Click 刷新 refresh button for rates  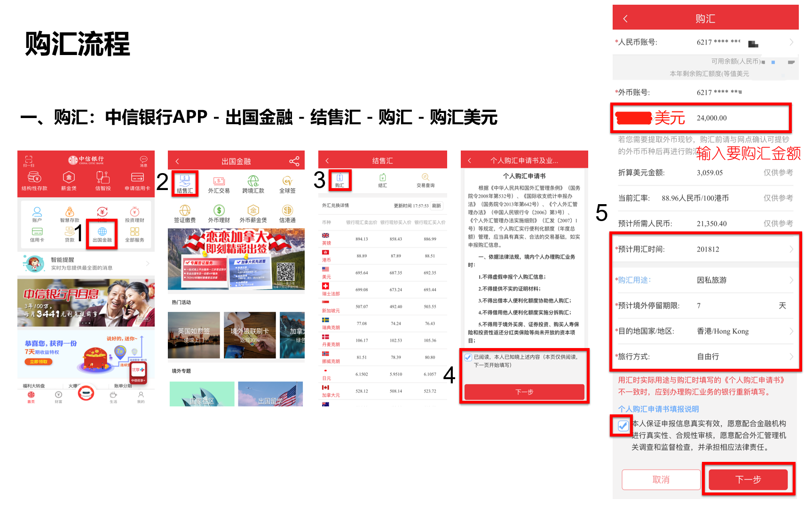coord(436,206)
